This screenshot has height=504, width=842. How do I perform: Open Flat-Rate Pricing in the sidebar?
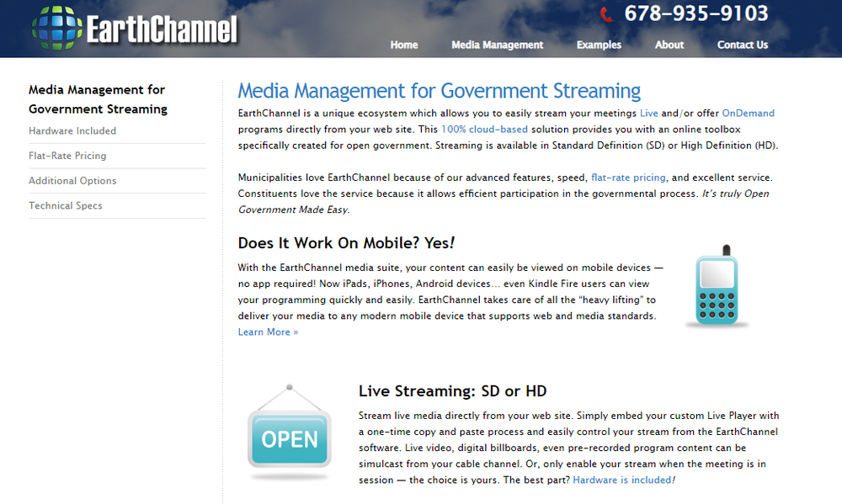67,156
